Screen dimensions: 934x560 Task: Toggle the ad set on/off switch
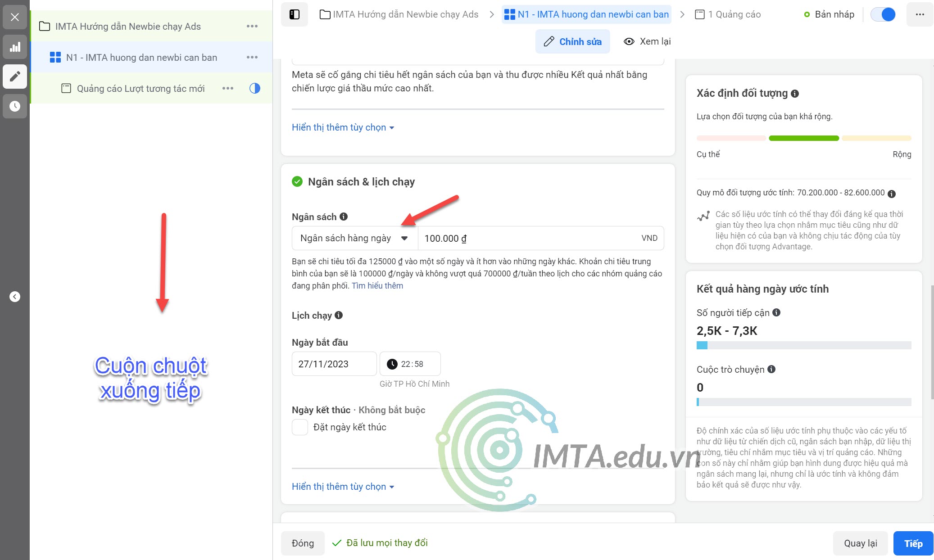(x=883, y=14)
